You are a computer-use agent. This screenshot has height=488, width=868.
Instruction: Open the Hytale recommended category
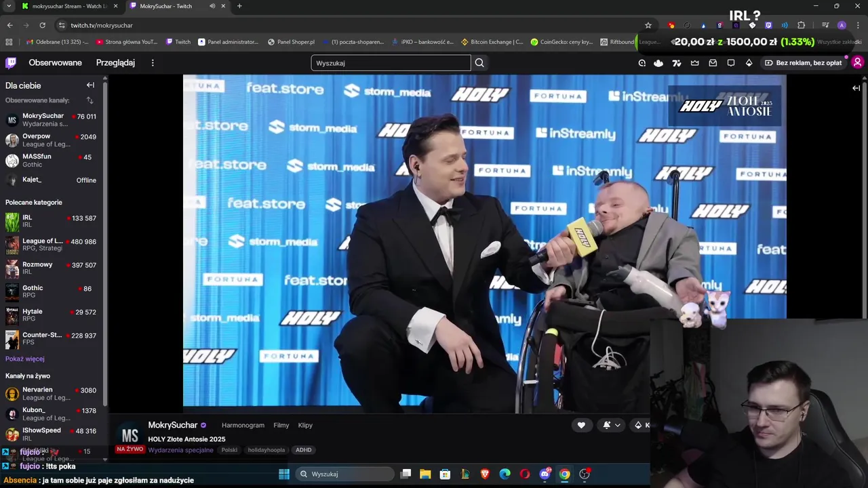[x=51, y=315]
